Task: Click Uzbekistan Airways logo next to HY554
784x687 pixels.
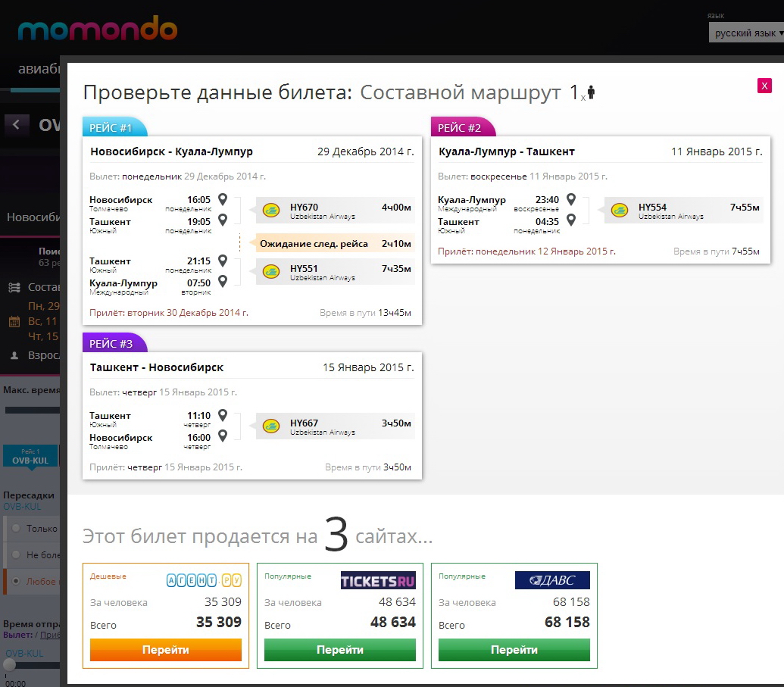Action: (620, 210)
